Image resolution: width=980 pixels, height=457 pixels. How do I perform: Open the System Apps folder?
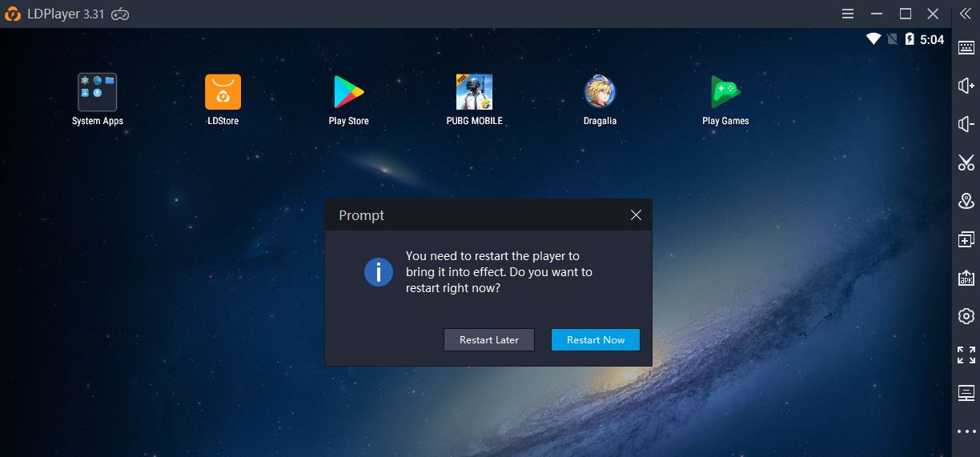97,92
